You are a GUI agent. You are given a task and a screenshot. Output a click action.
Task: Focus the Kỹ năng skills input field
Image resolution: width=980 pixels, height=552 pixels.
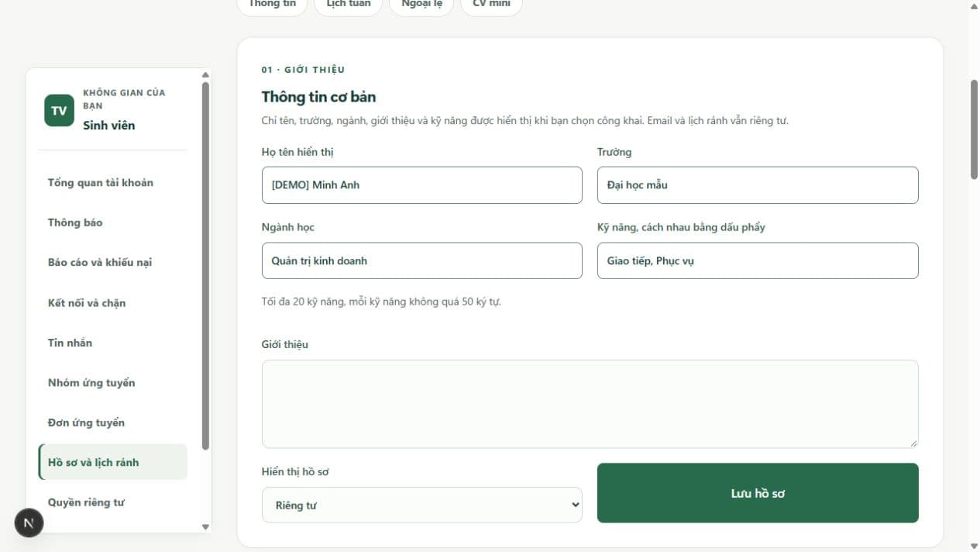point(758,260)
